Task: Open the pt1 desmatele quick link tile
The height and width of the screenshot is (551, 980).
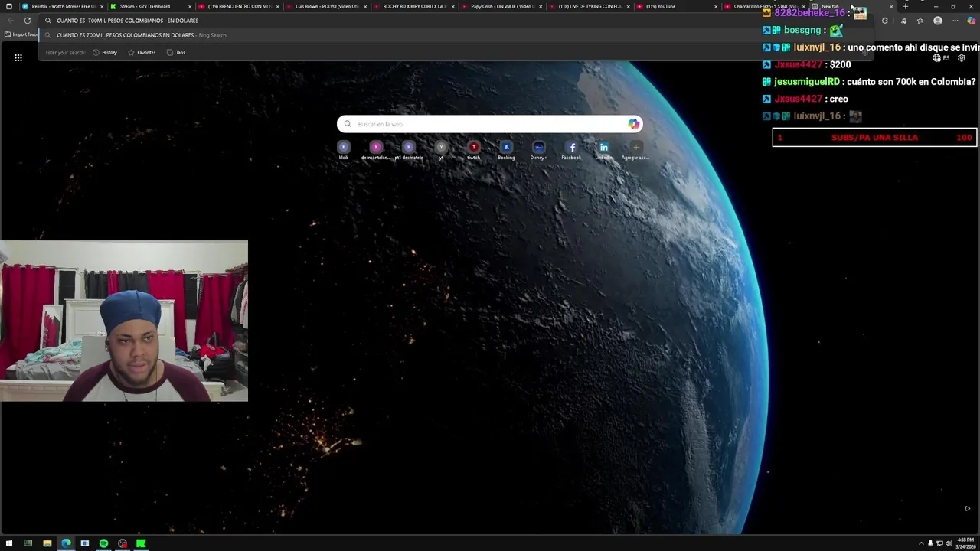Action: pyautogui.click(x=408, y=150)
